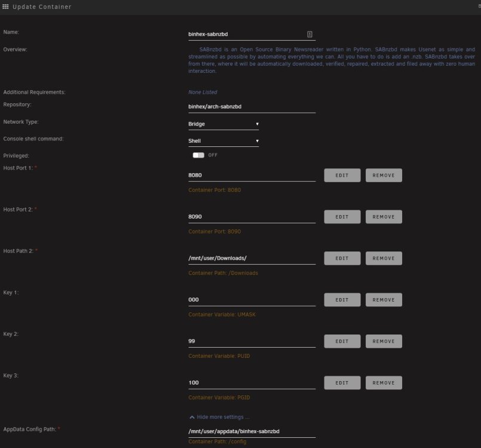Click the icon inside the Name field

click(x=310, y=34)
